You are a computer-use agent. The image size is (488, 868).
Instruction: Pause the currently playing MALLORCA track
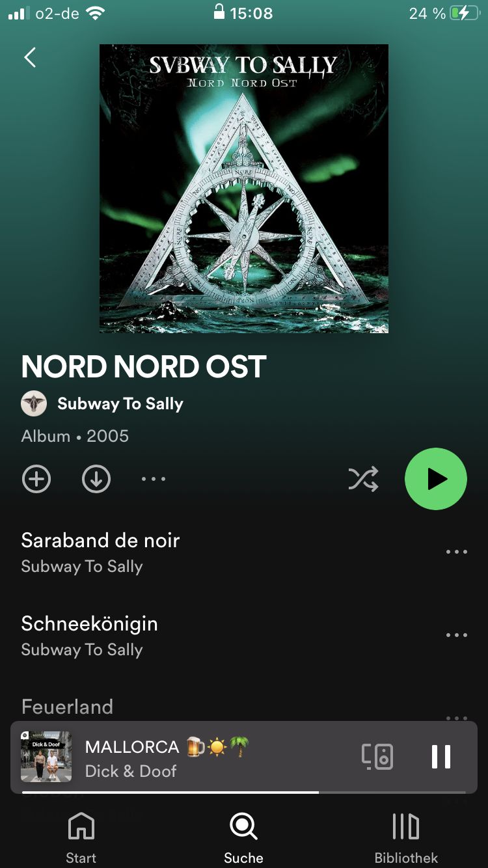(441, 756)
